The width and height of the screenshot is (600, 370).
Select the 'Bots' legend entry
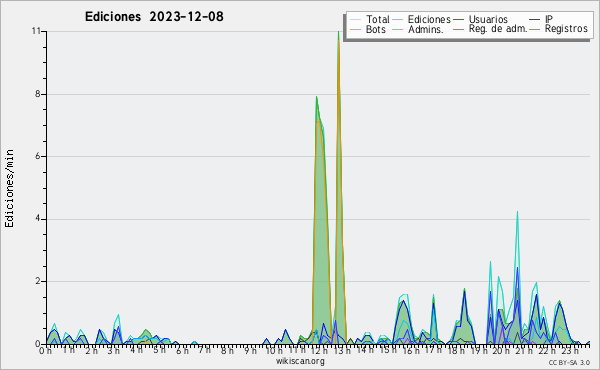[376, 29]
